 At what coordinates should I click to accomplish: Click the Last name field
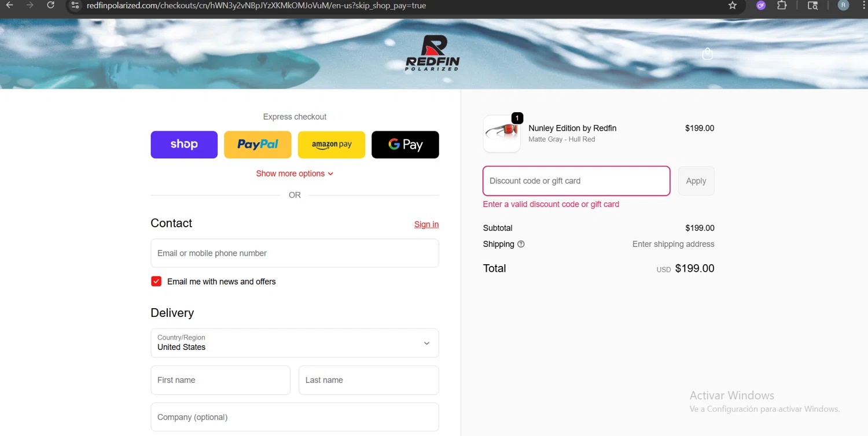tap(369, 380)
